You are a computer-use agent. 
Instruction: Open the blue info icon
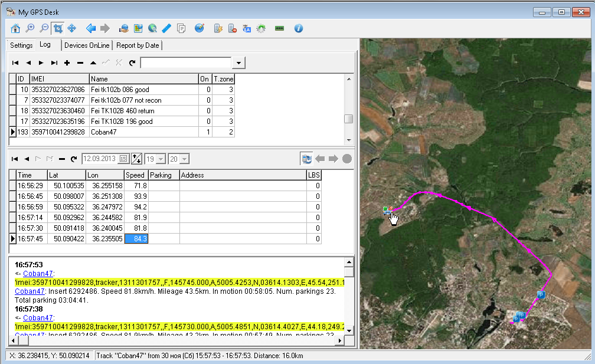click(x=299, y=28)
